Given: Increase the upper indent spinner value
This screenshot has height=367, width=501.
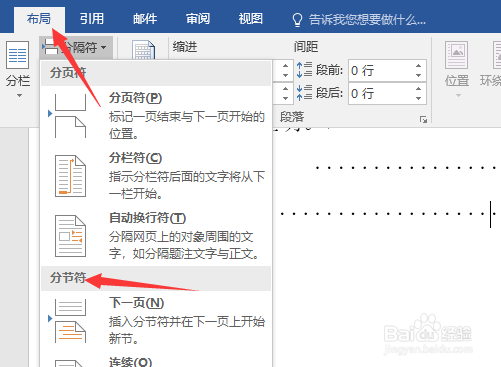Looking at the screenshot, I should 285,66.
